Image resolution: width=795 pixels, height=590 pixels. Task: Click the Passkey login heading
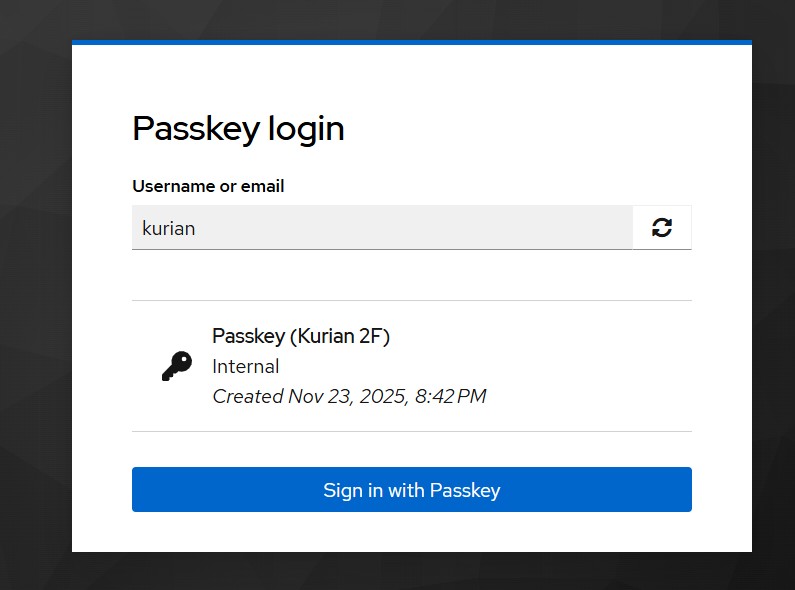pyautogui.click(x=238, y=129)
